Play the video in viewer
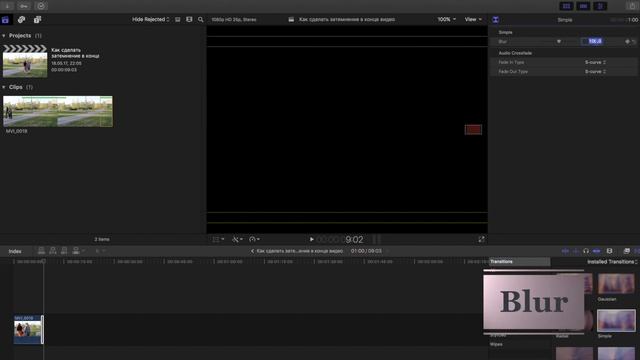640x360 pixels. tap(311, 240)
